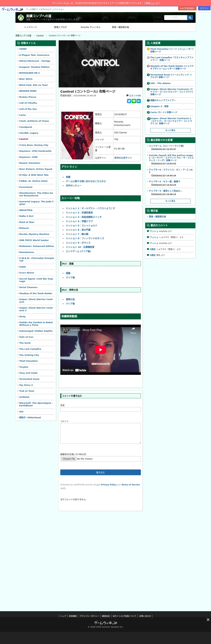Click もっと見る under 最近更新された記事
The height and width of the screenshot is (644, 211).
(170, 201)
